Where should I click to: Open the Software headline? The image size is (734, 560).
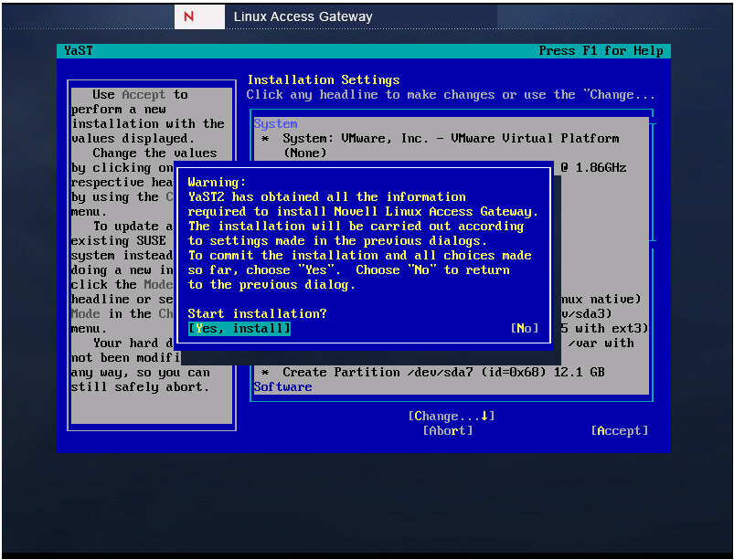coord(282,387)
